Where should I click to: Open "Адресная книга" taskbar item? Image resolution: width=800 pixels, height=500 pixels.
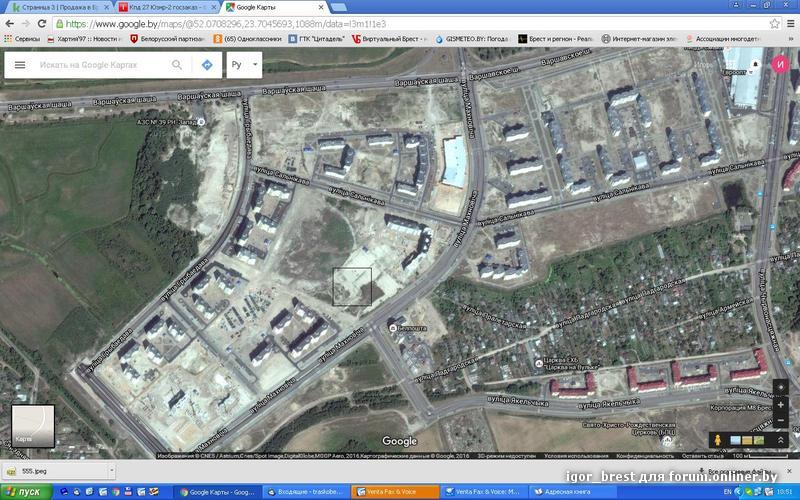point(570,492)
